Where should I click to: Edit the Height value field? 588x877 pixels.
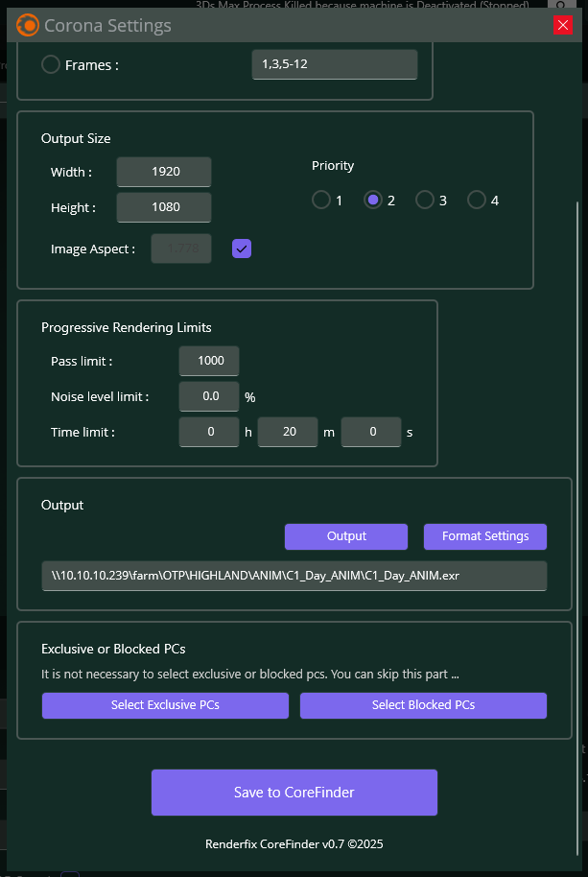(x=163, y=206)
